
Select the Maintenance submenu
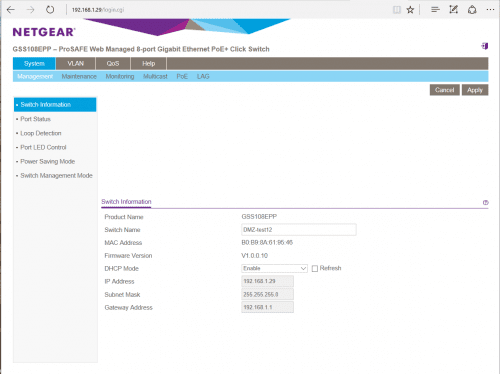pos(79,76)
